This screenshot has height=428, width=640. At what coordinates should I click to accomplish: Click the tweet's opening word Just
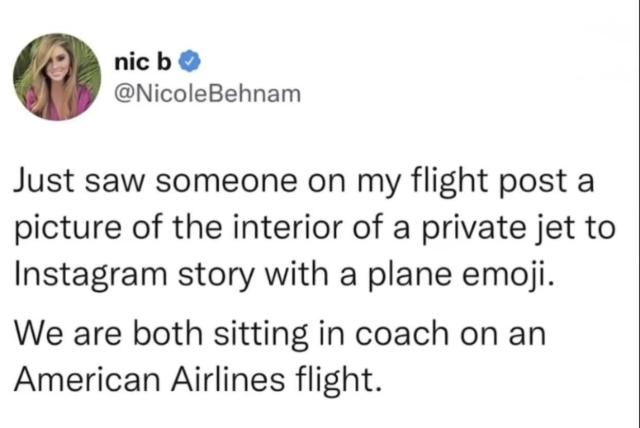44,181
